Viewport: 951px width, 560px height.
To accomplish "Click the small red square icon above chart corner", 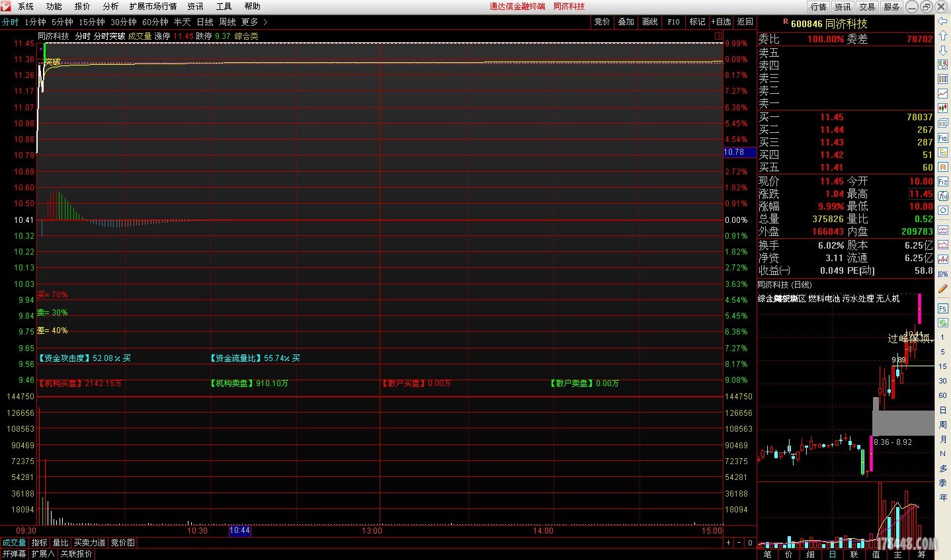I will [718, 36].
